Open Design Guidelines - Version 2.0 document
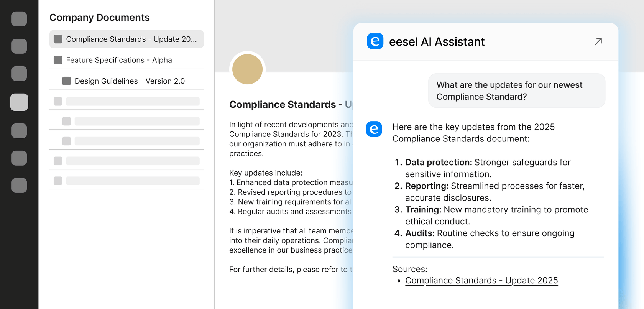This screenshot has width=644, height=309. point(130,81)
